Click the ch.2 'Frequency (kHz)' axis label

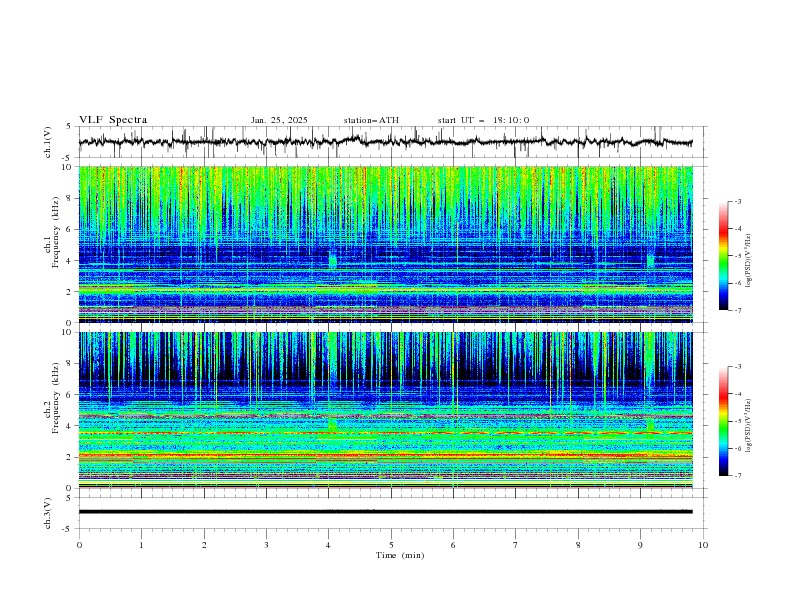pyautogui.click(x=56, y=398)
